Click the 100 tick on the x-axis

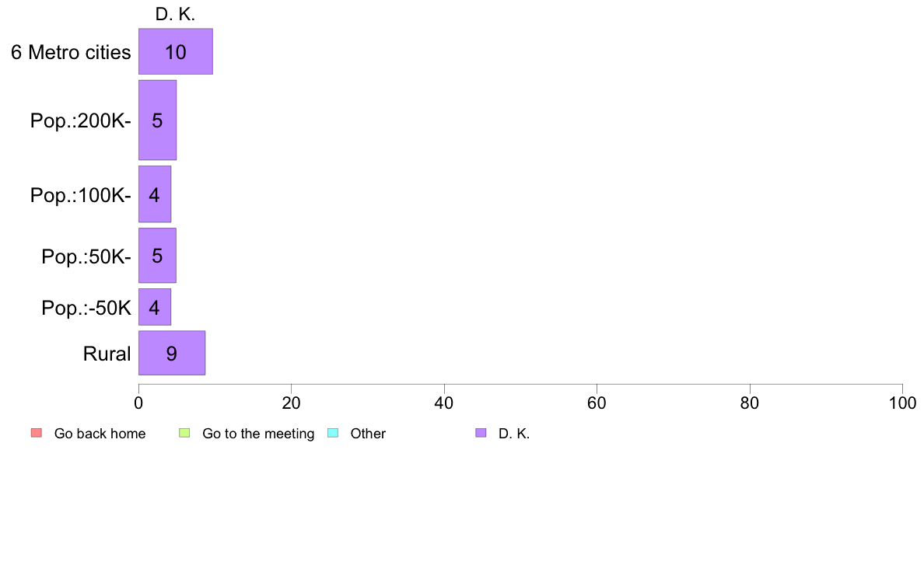(902, 403)
